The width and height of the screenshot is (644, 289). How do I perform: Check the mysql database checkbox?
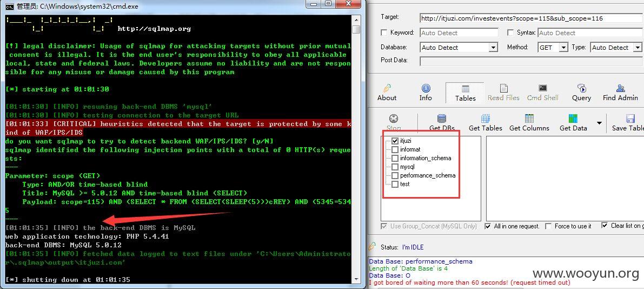pos(395,167)
